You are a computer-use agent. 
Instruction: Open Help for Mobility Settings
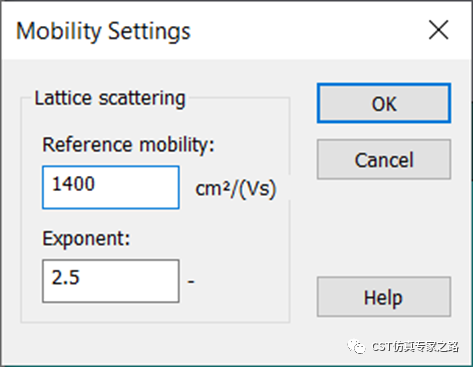384,297
